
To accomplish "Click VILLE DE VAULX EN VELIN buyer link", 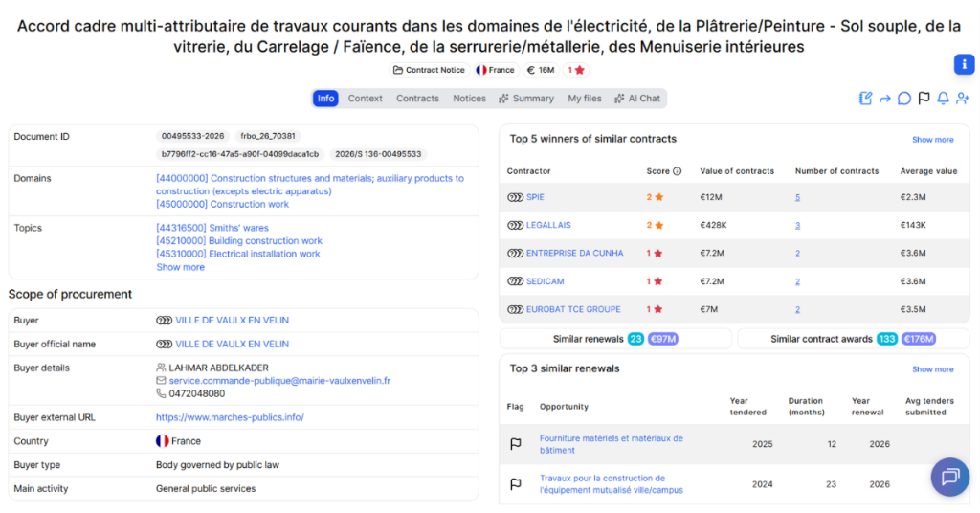I will (232, 321).
